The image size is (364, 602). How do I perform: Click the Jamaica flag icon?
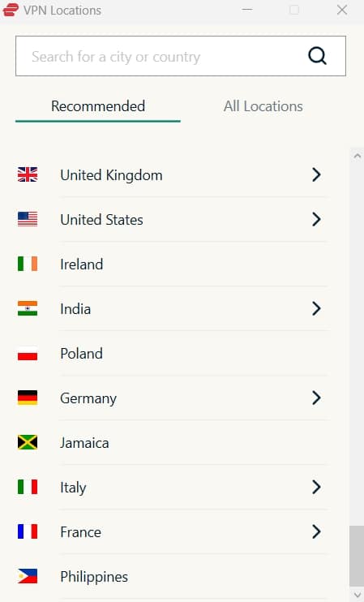(x=28, y=442)
